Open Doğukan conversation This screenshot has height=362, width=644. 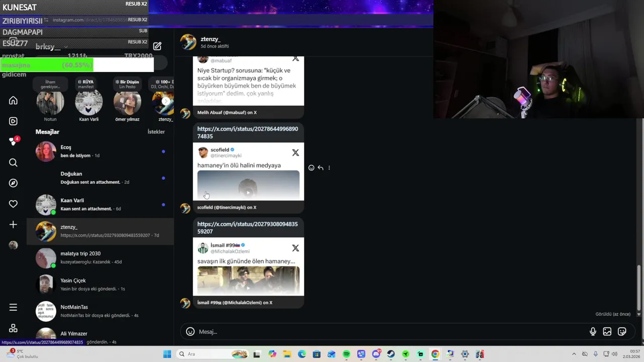[x=100, y=178]
